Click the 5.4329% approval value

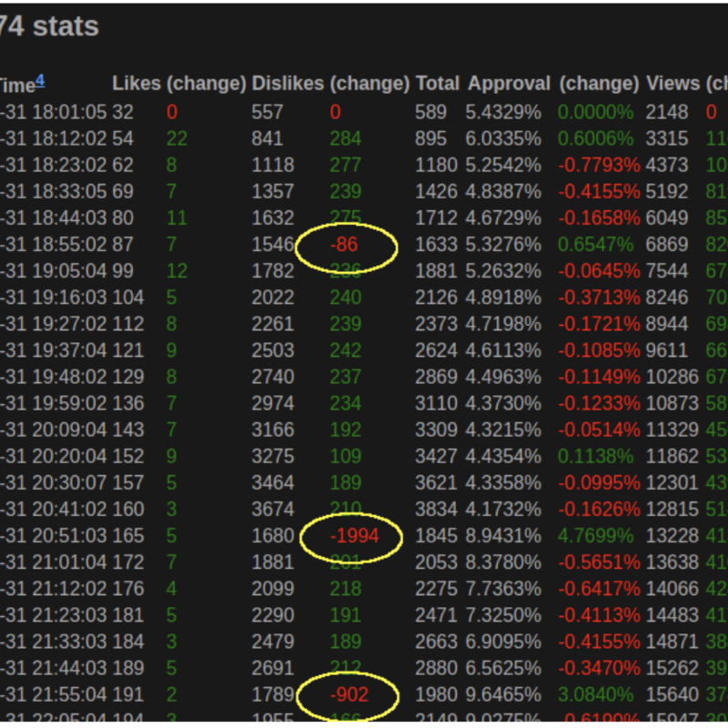coord(503,113)
